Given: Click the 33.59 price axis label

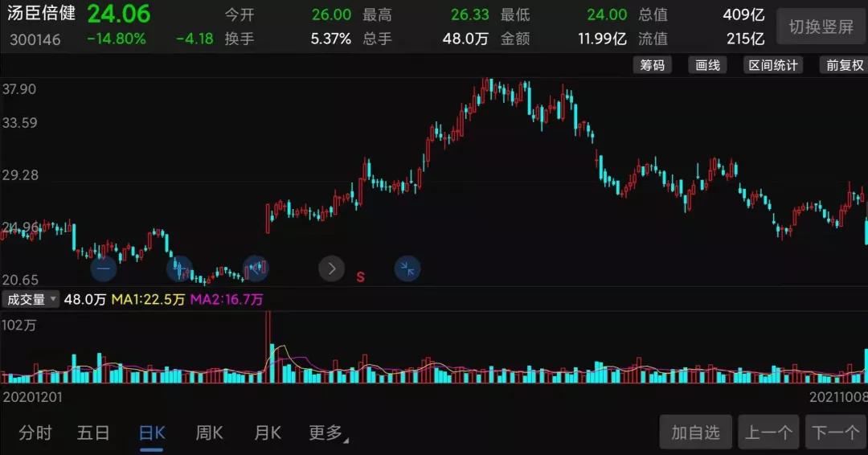Looking at the screenshot, I should point(19,122).
